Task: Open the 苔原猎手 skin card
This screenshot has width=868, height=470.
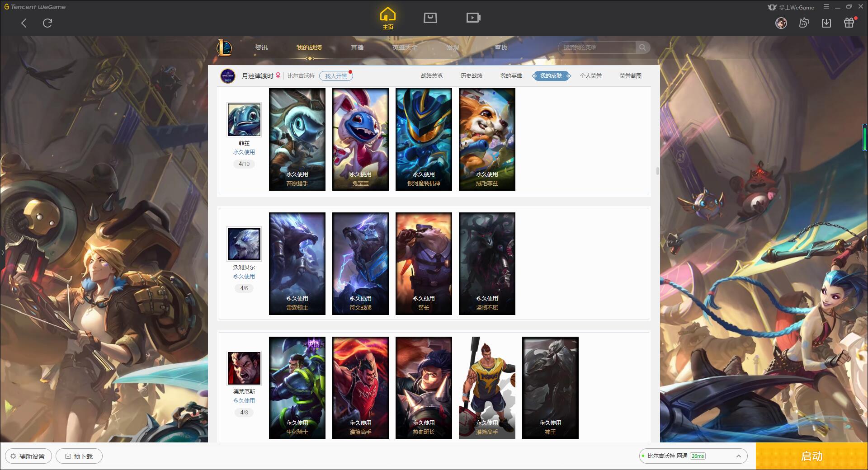Action: coord(297,139)
